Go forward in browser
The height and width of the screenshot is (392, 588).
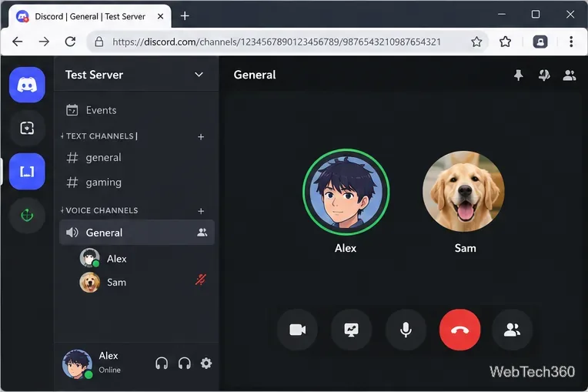tap(44, 42)
